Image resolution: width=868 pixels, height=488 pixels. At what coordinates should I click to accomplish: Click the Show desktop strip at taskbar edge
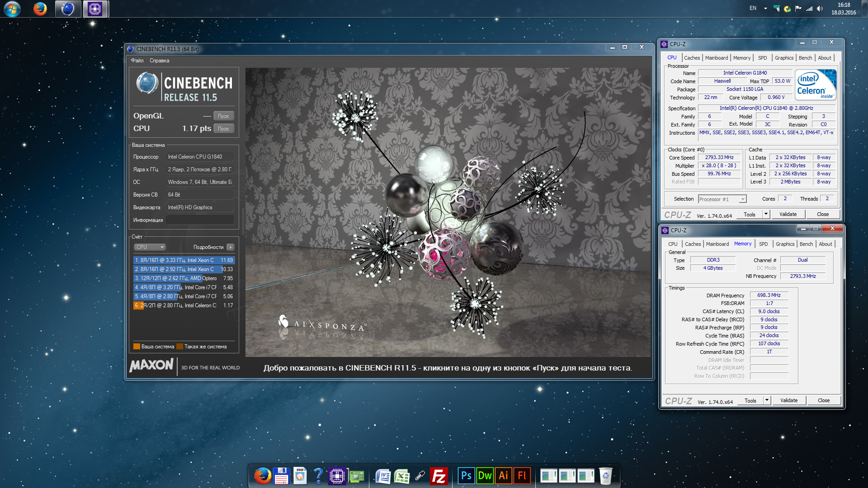[x=864, y=9]
